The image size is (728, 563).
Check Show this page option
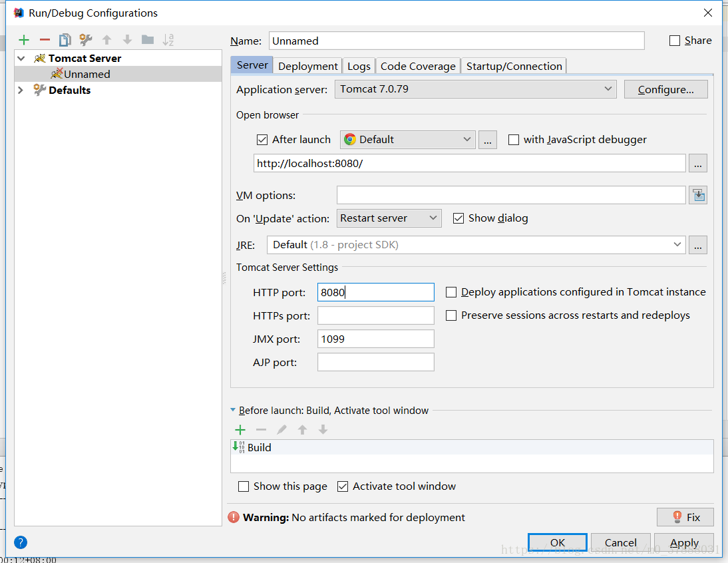pyautogui.click(x=244, y=486)
